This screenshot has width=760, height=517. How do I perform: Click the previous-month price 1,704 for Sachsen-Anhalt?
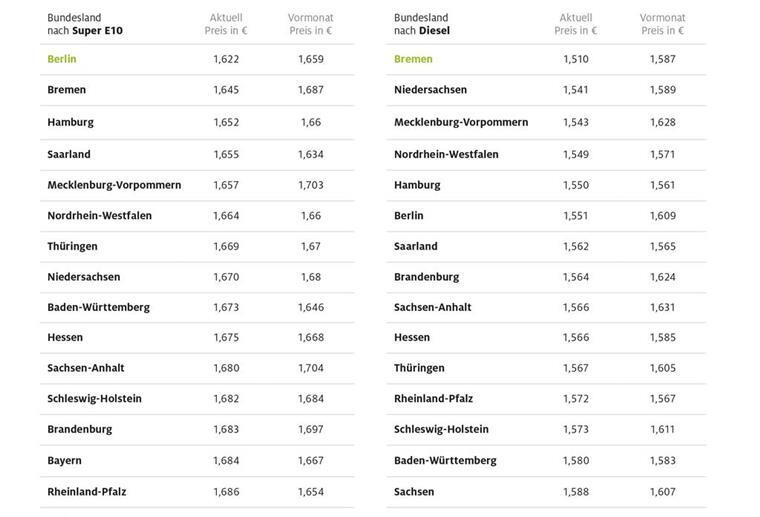tap(311, 368)
